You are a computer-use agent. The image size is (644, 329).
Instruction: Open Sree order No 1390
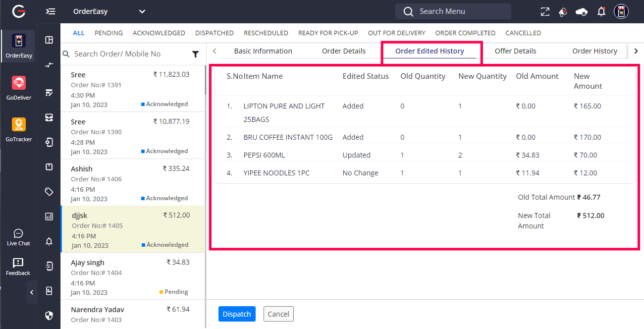[x=133, y=135]
